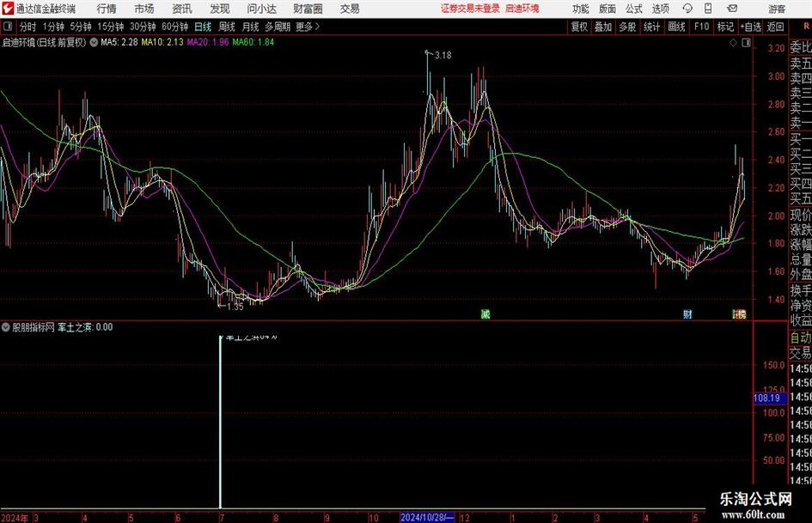This screenshot has width=812, height=523.
Task: Switch to 1分钟 period tab
Action: pyautogui.click(x=53, y=27)
